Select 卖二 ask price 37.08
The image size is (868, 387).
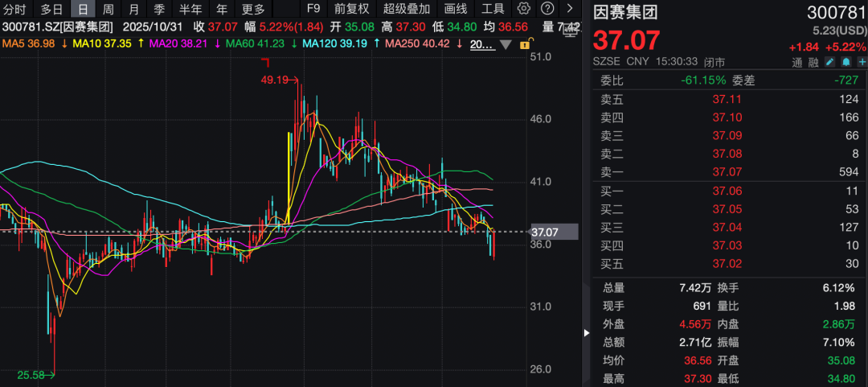click(727, 154)
